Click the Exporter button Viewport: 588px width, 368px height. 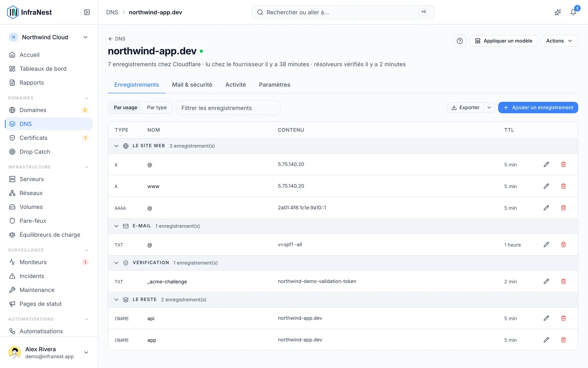pos(465,107)
